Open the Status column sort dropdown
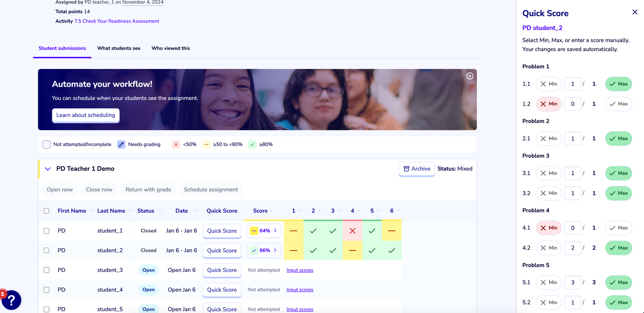This screenshot has height=313, width=644. coord(160,211)
